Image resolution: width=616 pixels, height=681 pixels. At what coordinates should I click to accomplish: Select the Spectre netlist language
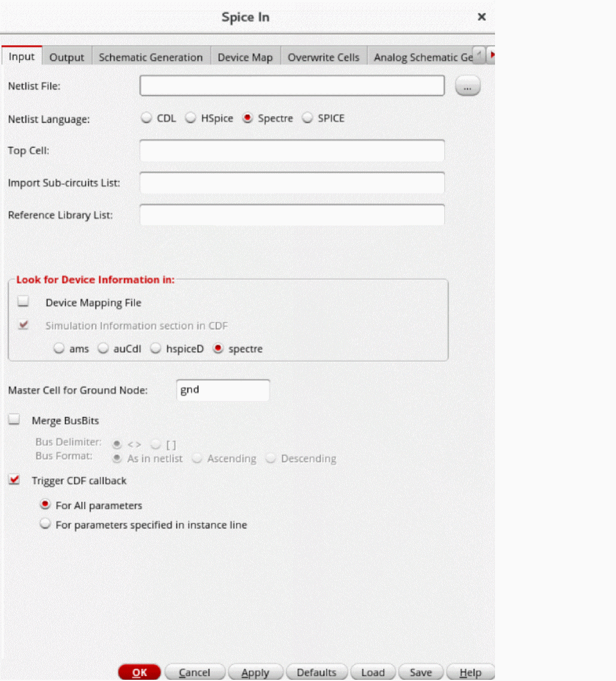click(248, 118)
